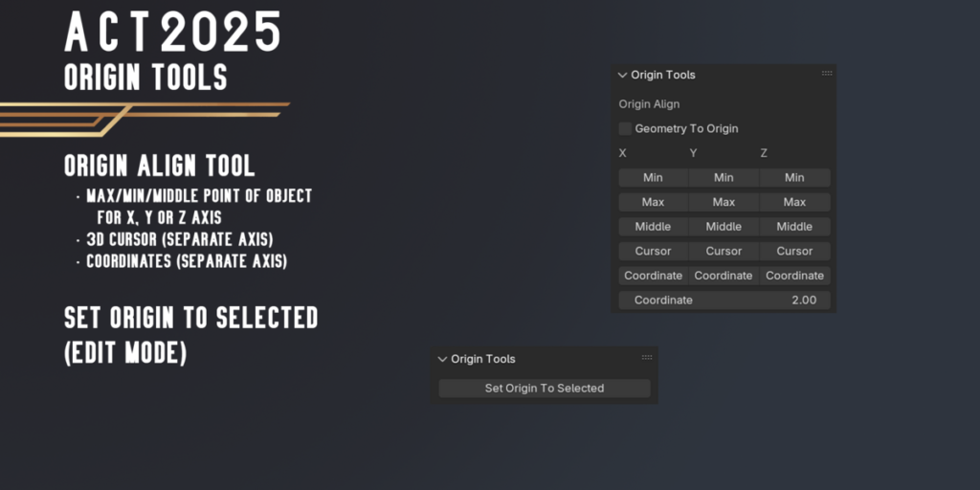Collapse the lower Origin Tools panel
This screenshot has width=980, height=490.
pos(442,359)
